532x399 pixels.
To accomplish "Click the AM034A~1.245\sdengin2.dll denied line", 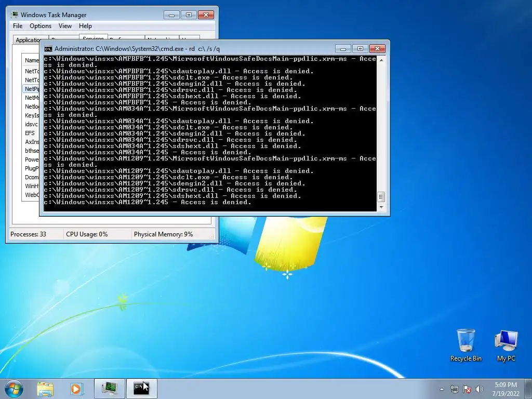I will tap(175, 134).
